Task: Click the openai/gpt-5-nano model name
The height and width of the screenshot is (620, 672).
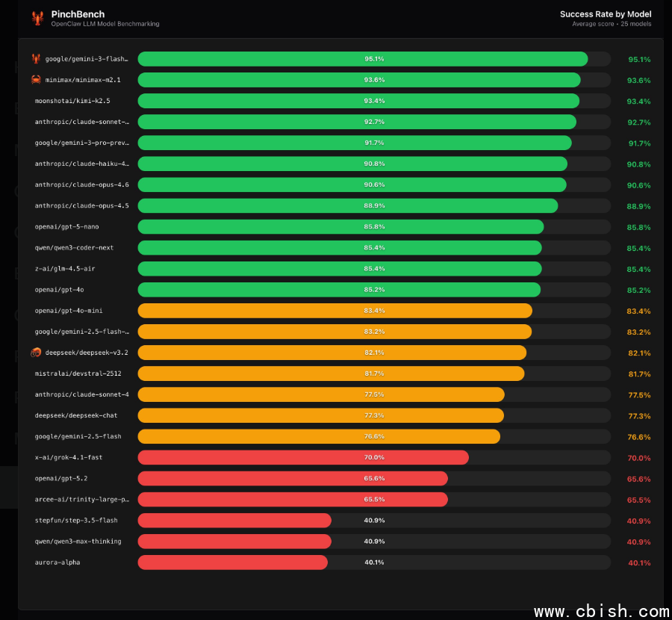Action: click(66, 226)
